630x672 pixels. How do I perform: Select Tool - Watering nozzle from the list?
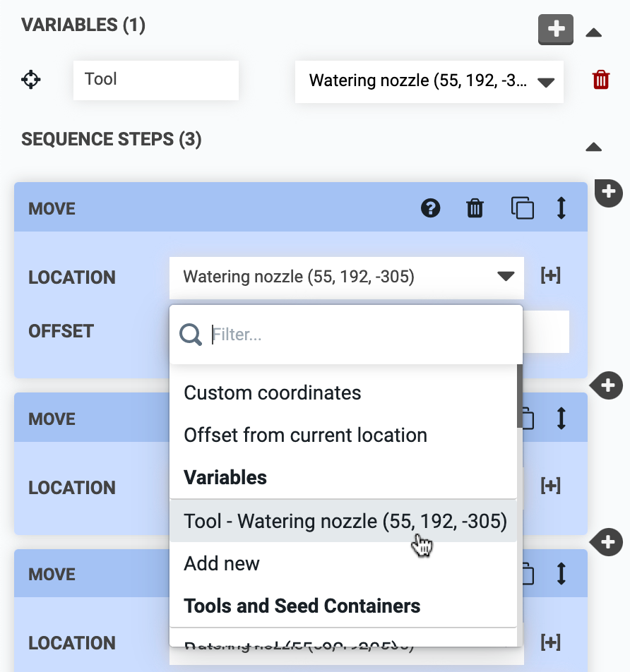click(346, 521)
